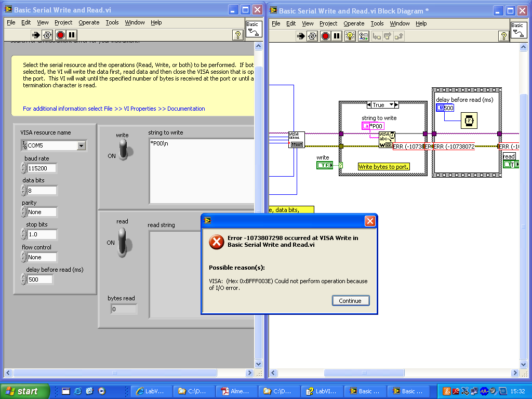
Task: Close the error dialog with X
Action: (x=370, y=221)
